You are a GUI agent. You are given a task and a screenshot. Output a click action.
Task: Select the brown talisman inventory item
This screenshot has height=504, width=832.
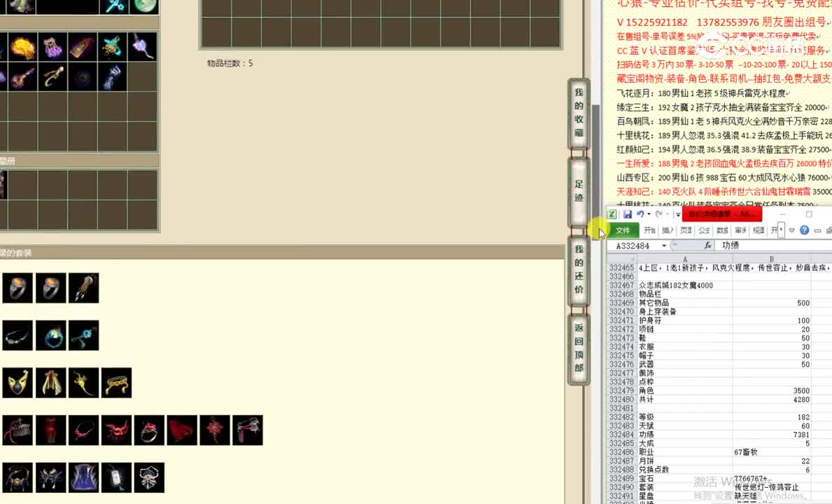pos(82,47)
